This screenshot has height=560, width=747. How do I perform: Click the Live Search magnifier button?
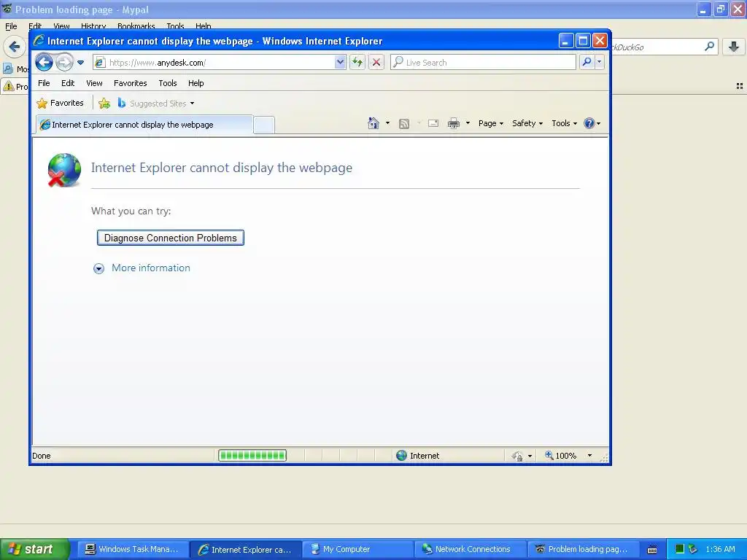coord(587,62)
